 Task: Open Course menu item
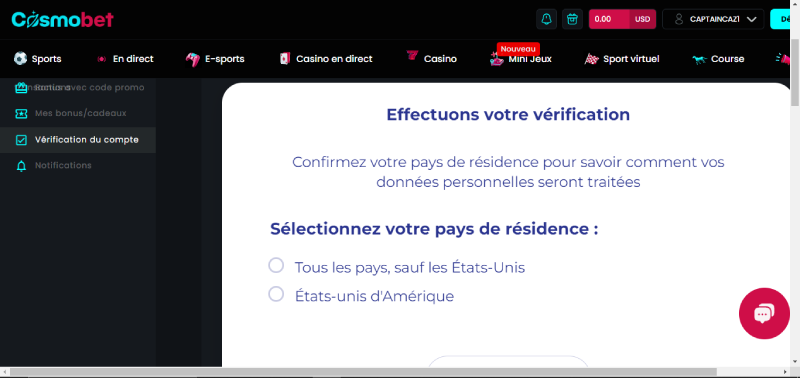coord(728,59)
